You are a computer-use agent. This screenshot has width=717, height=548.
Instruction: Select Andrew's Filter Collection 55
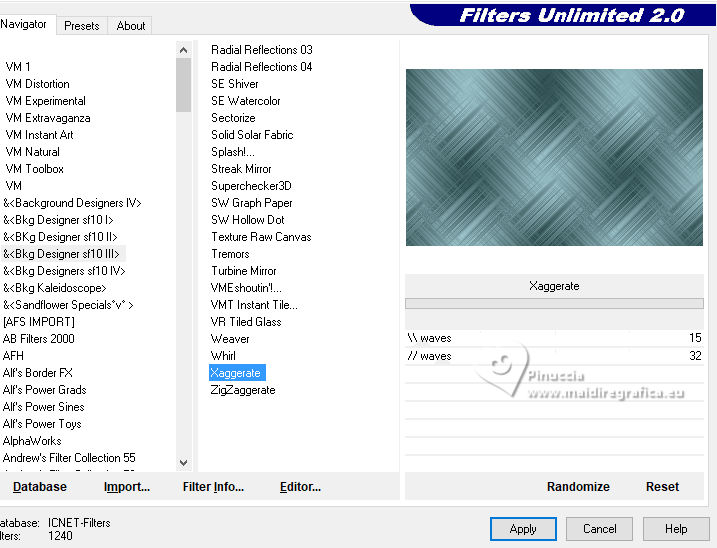(x=70, y=458)
